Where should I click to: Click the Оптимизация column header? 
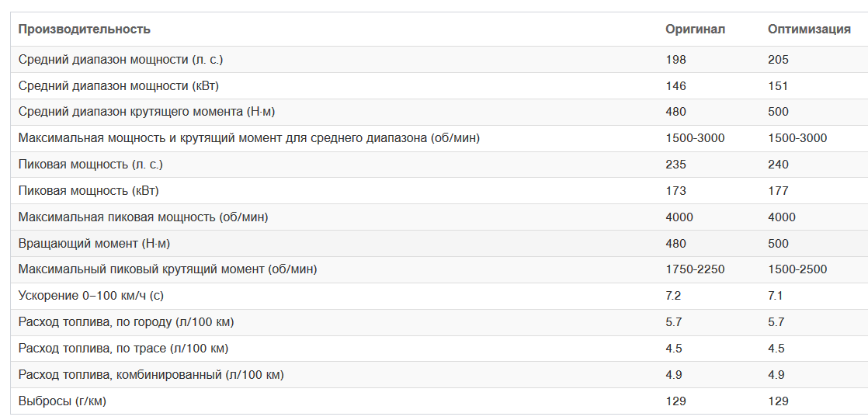tap(809, 30)
